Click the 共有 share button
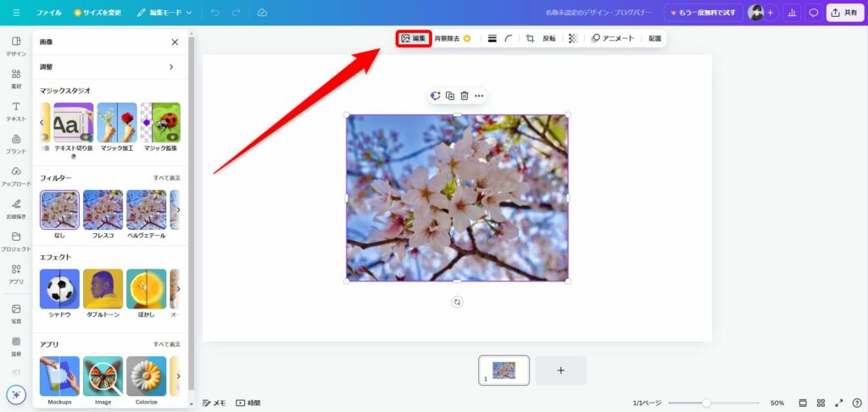The height and width of the screenshot is (412, 868). 845,12
